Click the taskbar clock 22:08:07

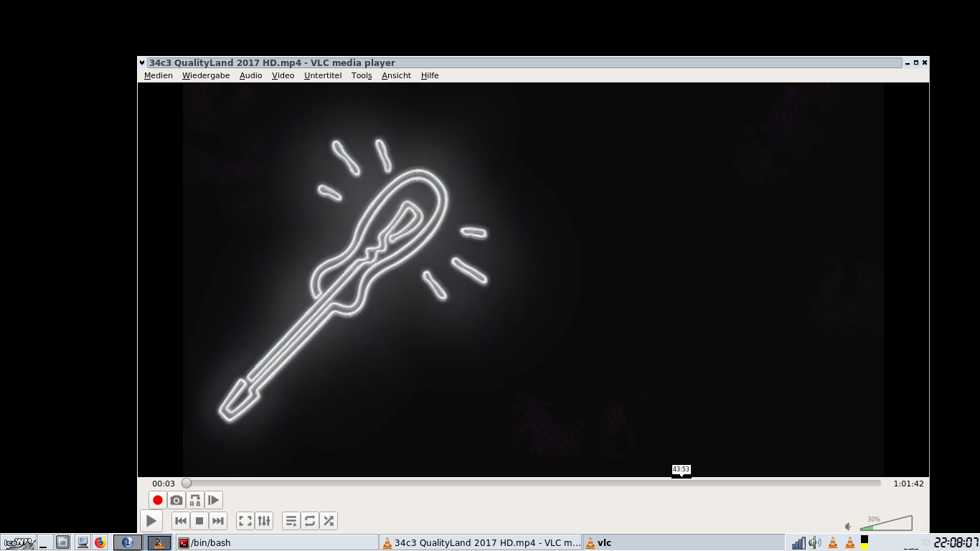pyautogui.click(x=956, y=542)
